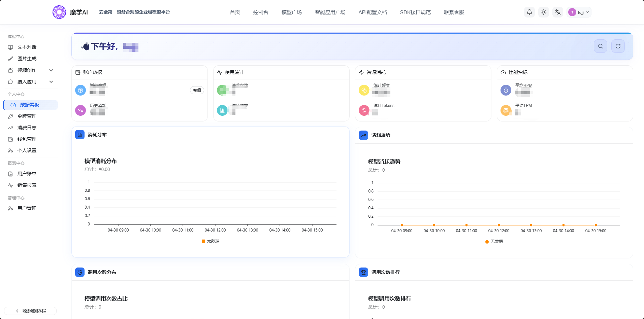Click the blue current balance coin icon
The height and width of the screenshot is (319, 644).
[x=80, y=90]
